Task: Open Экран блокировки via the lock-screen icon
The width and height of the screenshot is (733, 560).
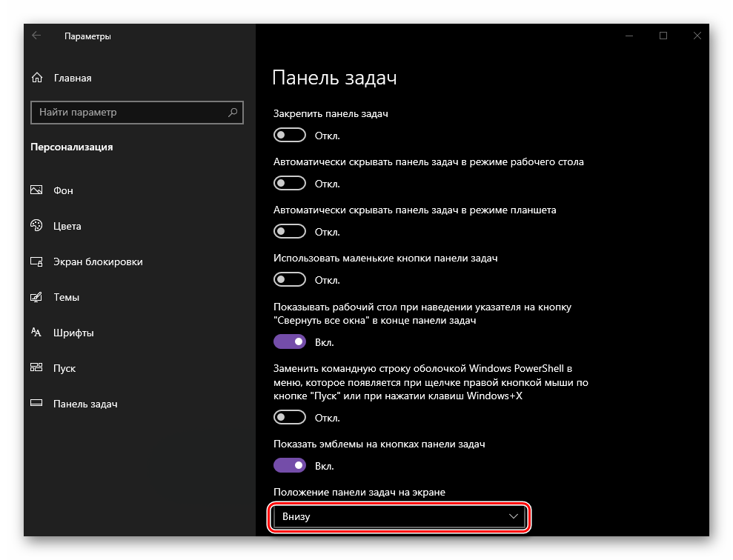Action: click(x=36, y=261)
